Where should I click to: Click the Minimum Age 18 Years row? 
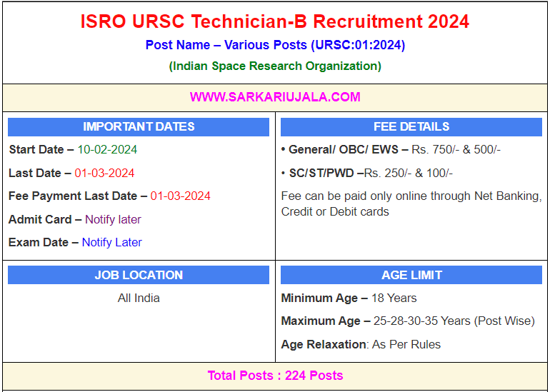tap(349, 298)
